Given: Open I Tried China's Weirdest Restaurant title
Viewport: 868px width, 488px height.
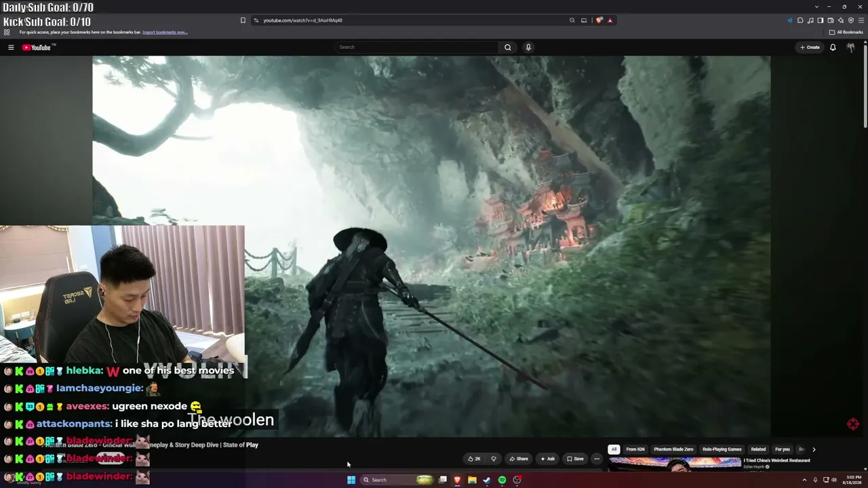Looking at the screenshot, I should coord(777,461).
